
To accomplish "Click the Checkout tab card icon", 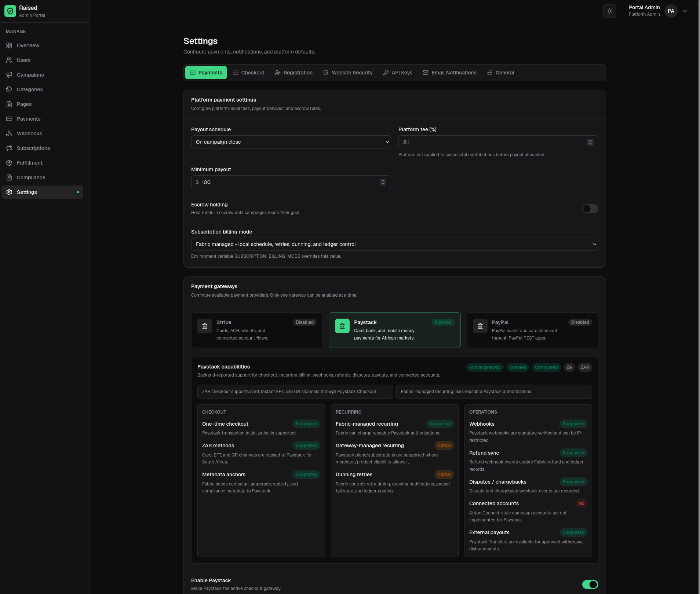I will coord(236,73).
